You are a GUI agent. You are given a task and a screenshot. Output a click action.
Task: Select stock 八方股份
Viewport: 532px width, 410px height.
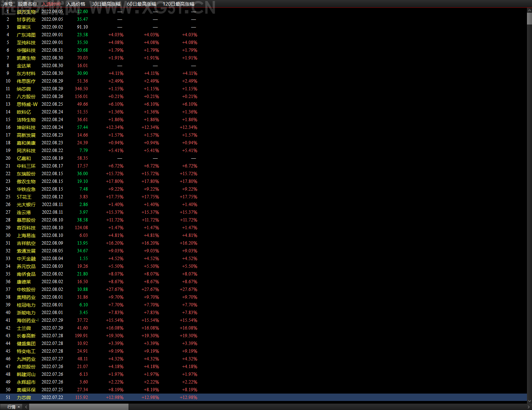[26, 97]
